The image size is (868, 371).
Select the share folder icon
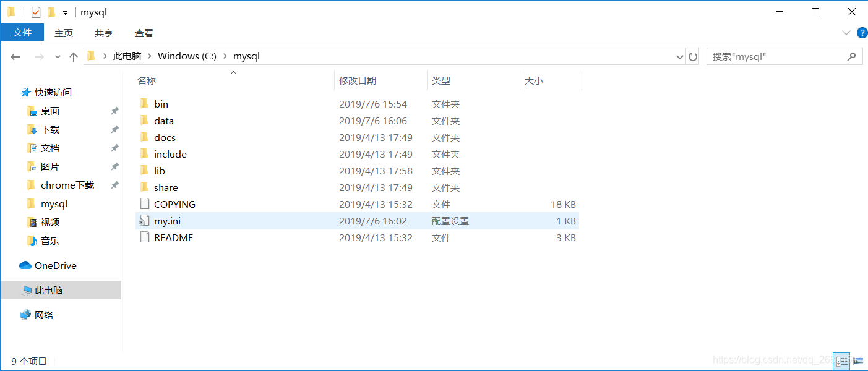tap(144, 187)
